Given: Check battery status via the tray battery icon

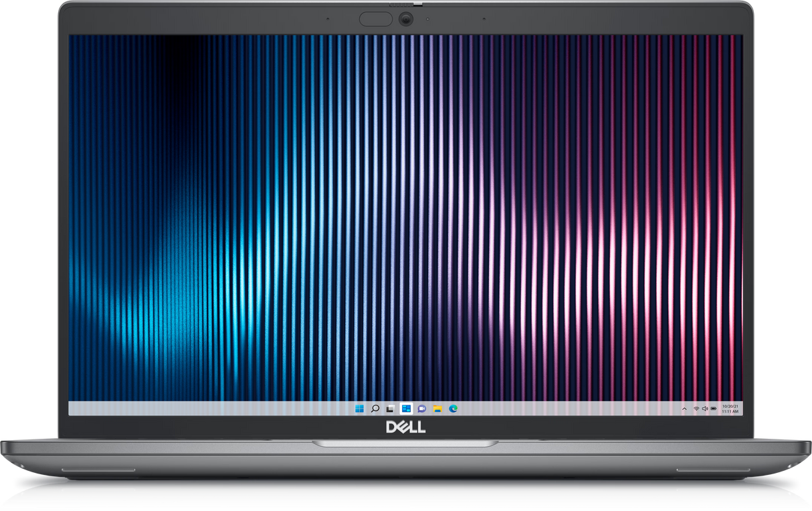Looking at the screenshot, I should click(x=713, y=408).
